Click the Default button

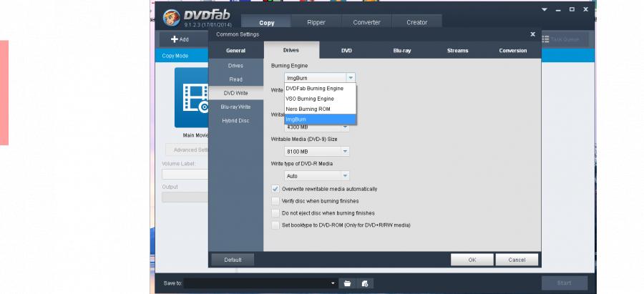233,260
